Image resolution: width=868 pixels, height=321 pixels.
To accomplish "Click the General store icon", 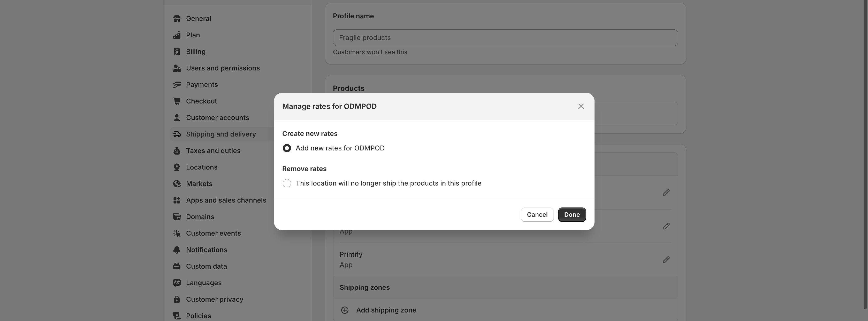I will (177, 19).
